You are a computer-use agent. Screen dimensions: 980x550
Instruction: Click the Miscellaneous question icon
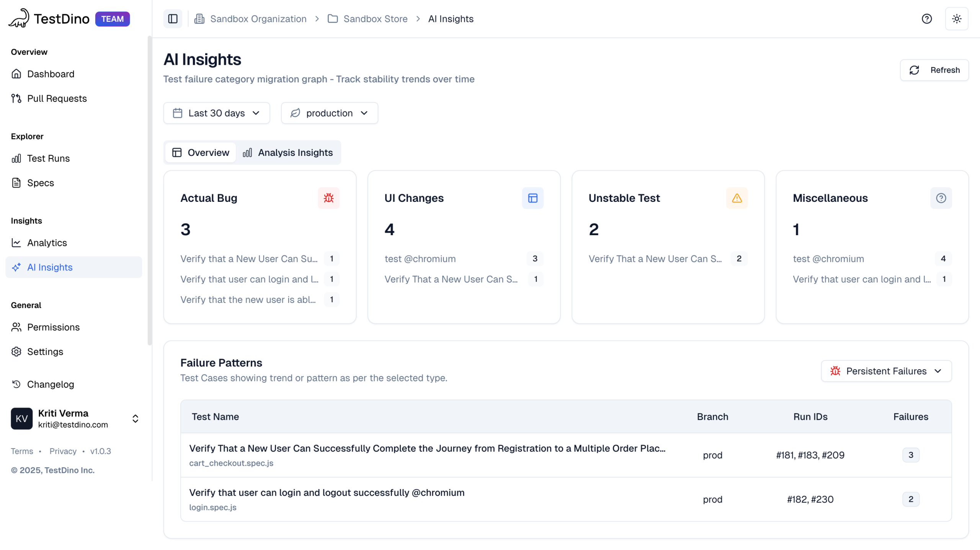941,198
